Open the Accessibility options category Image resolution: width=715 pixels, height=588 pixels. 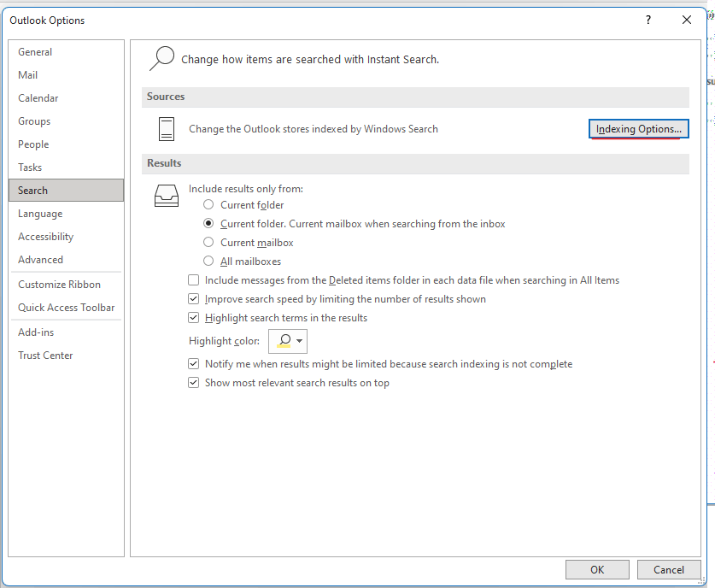pyautogui.click(x=66, y=236)
